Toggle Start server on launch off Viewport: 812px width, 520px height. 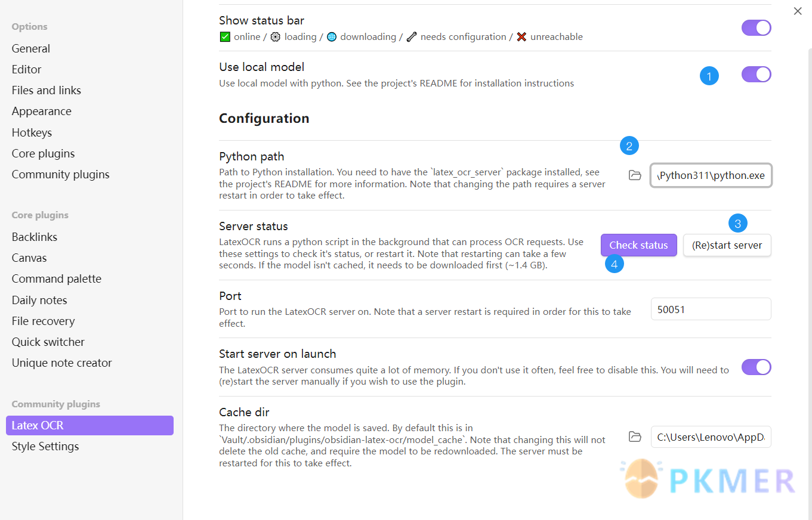[756, 367]
